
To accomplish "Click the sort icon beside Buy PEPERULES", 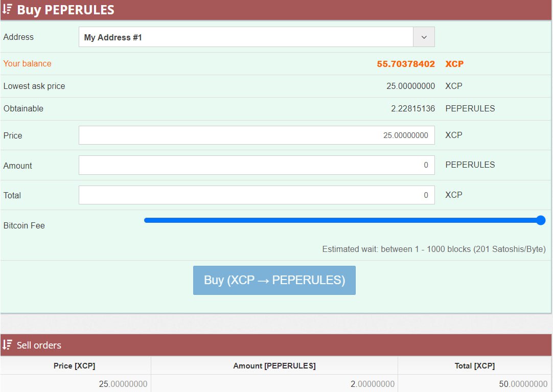I will (7, 9).
